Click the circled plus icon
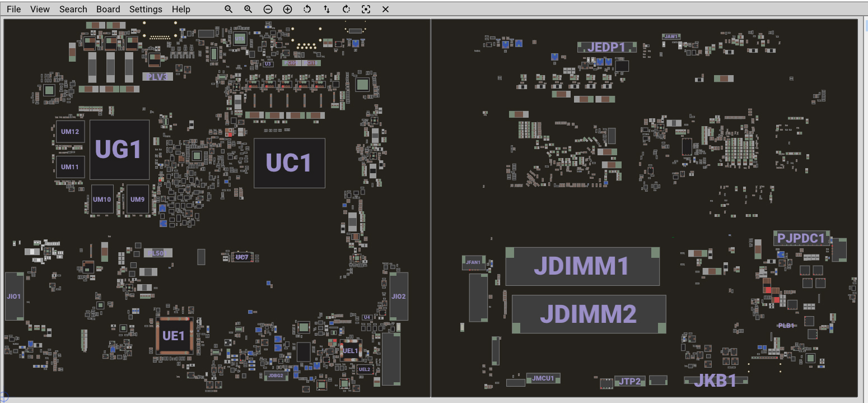The width and height of the screenshot is (868, 403). pos(287,10)
